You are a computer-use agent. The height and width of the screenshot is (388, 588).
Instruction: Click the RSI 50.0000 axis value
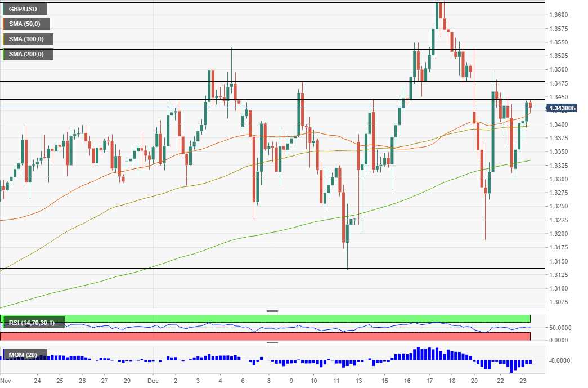560,328
